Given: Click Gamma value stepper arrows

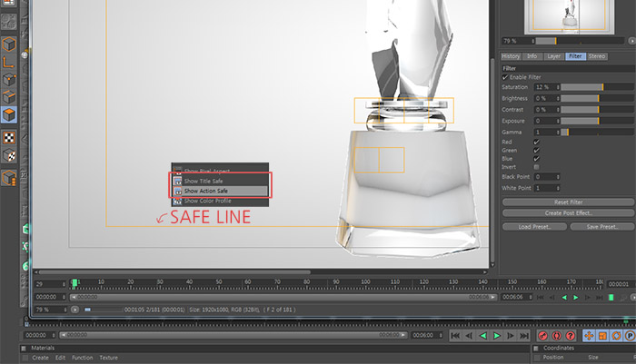Looking at the screenshot, I should 558,133.
